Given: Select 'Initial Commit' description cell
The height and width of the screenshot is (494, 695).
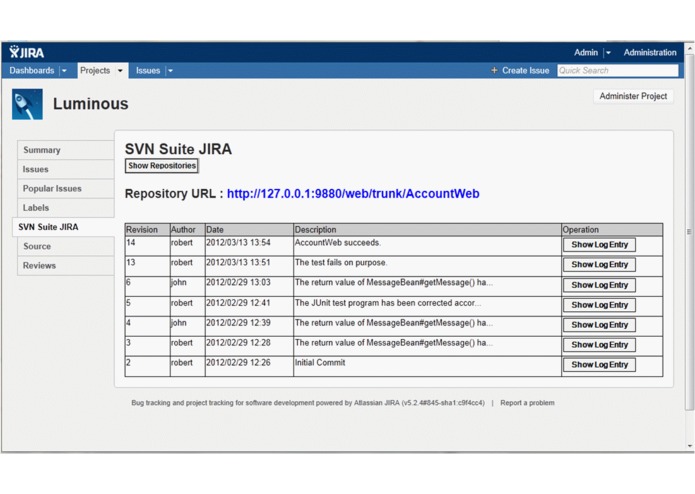Looking at the screenshot, I should (x=427, y=366).
